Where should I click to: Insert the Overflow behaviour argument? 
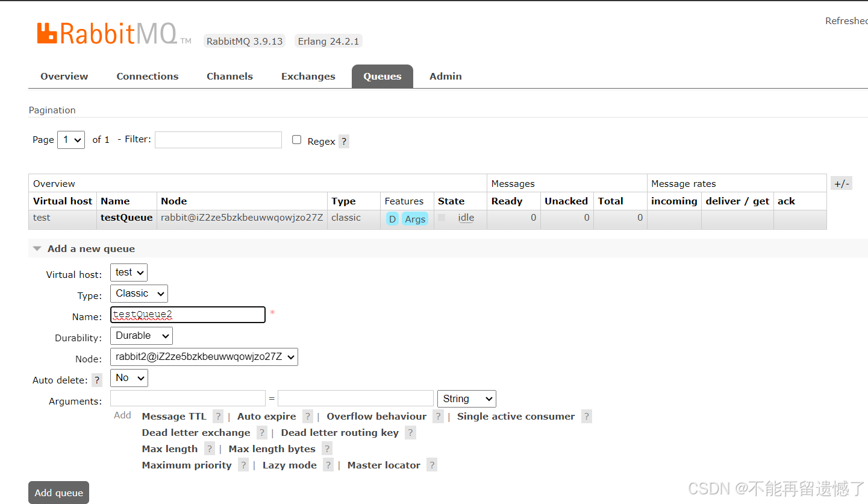376,416
